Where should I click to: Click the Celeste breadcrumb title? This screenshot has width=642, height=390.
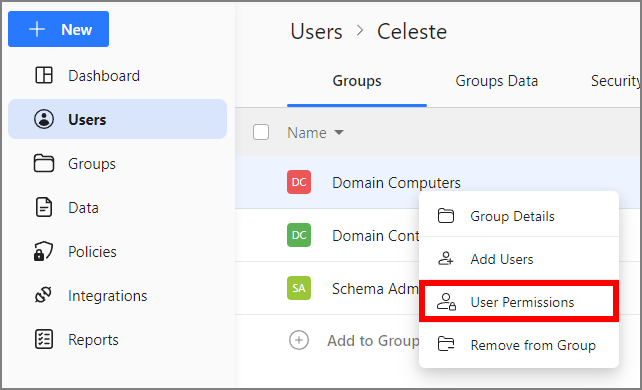(412, 32)
